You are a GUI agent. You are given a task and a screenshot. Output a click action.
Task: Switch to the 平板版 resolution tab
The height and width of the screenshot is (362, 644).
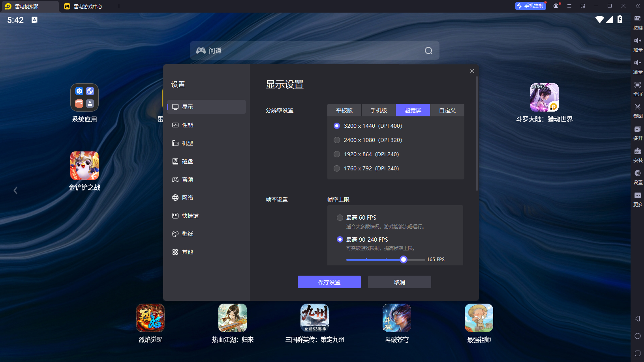pos(344,110)
